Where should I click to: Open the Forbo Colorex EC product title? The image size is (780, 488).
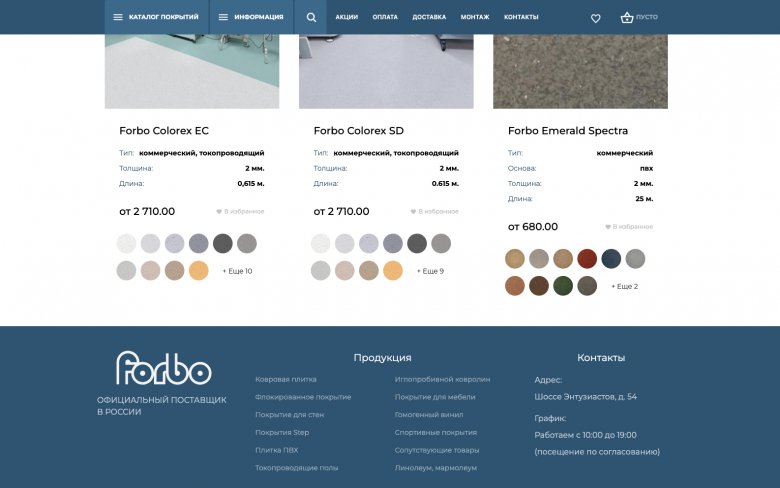tap(164, 131)
